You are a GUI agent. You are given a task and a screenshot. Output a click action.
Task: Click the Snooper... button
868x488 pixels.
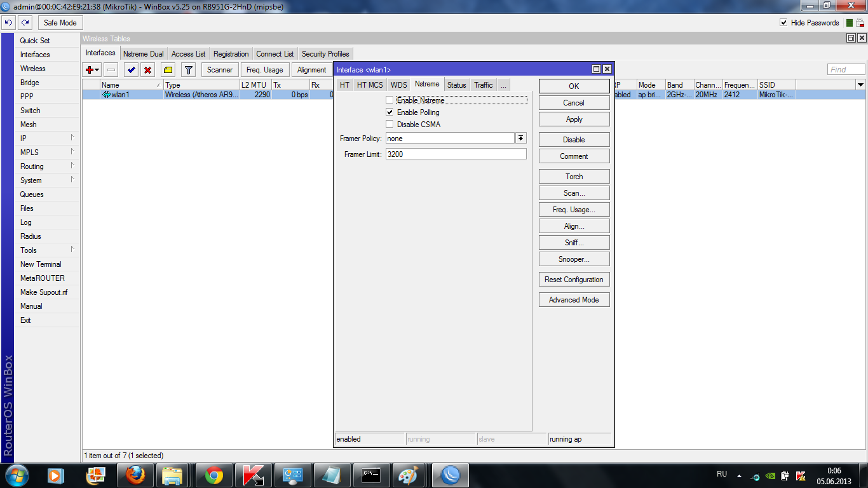click(574, 259)
